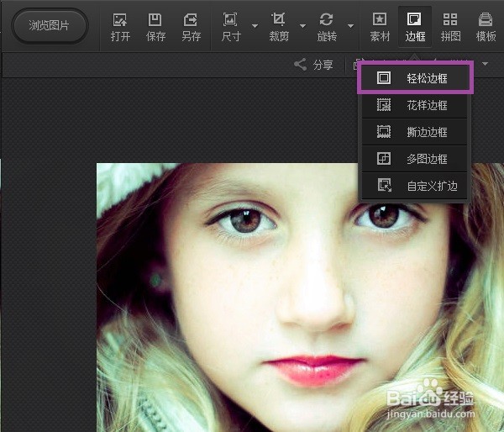
Task: Open the dropdown arrow beside 裁剪
Action: coord(302,26)
